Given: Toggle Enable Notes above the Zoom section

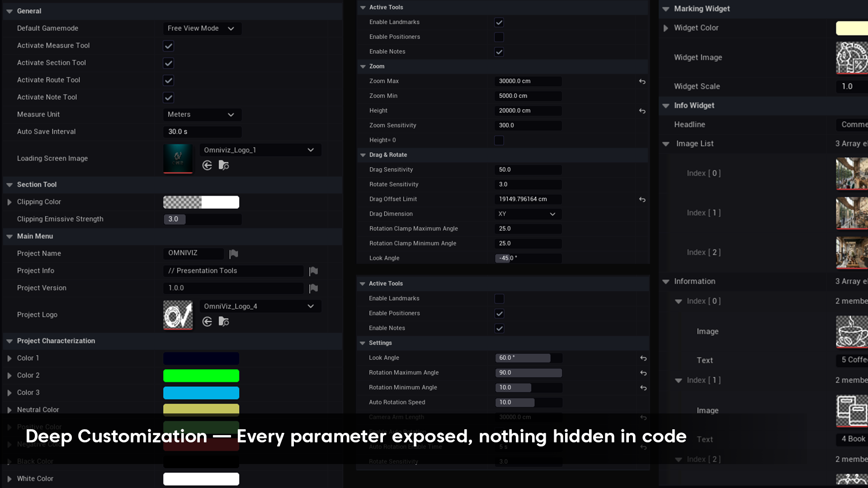Looking at the screenshot, I should point(499,52).
